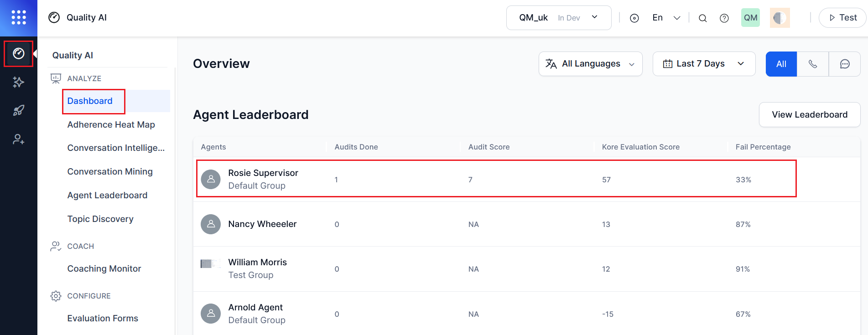The height and width of the screenshot is (335, 868).
Task: Click the search magnifier icon
Action: coord(702,18)
